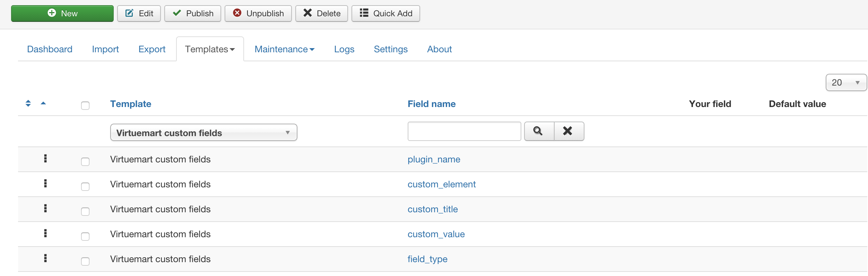Screen dimensions: 868x276
Task: Click Template text in field_type row
Action: 160,259
